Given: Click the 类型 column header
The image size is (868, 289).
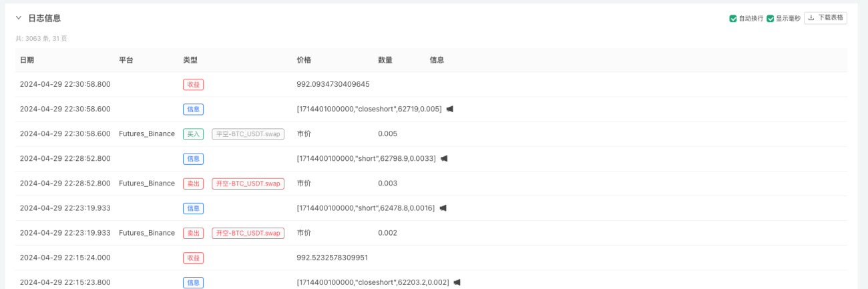Looking at the screenshot, I should (190, 60).
